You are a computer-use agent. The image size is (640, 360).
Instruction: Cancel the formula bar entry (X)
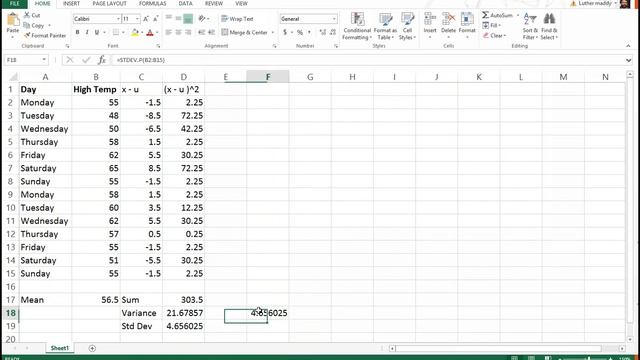[70, 60]
